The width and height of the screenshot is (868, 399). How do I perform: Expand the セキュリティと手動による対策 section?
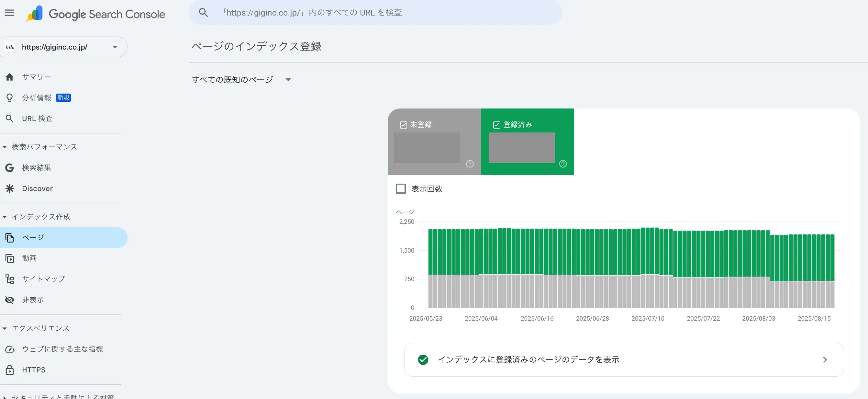pos(5,397)
